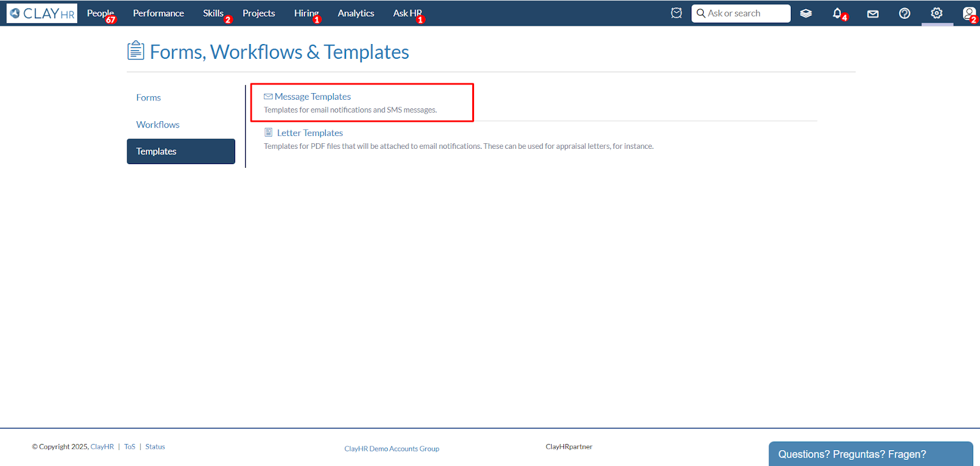Open the Hiring menu
This screenshot has width=980, height=466.
pyautogui.click(x=306, y=13)
